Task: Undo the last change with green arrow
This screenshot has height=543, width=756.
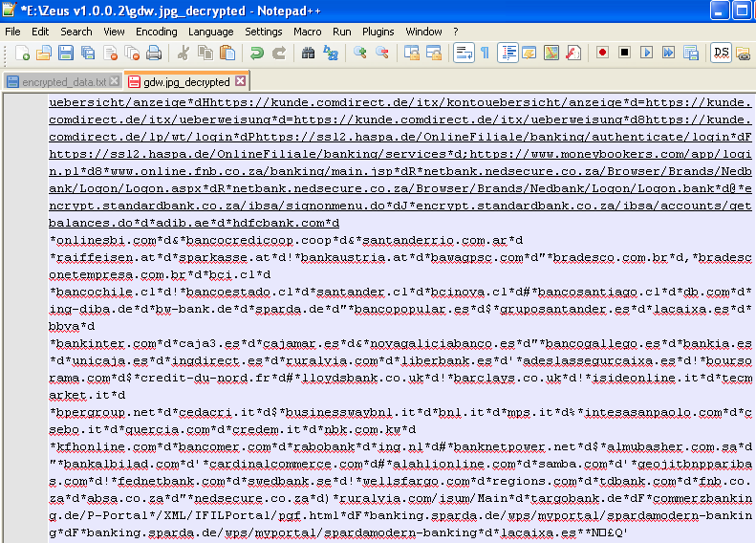Action: click(256, 53)
